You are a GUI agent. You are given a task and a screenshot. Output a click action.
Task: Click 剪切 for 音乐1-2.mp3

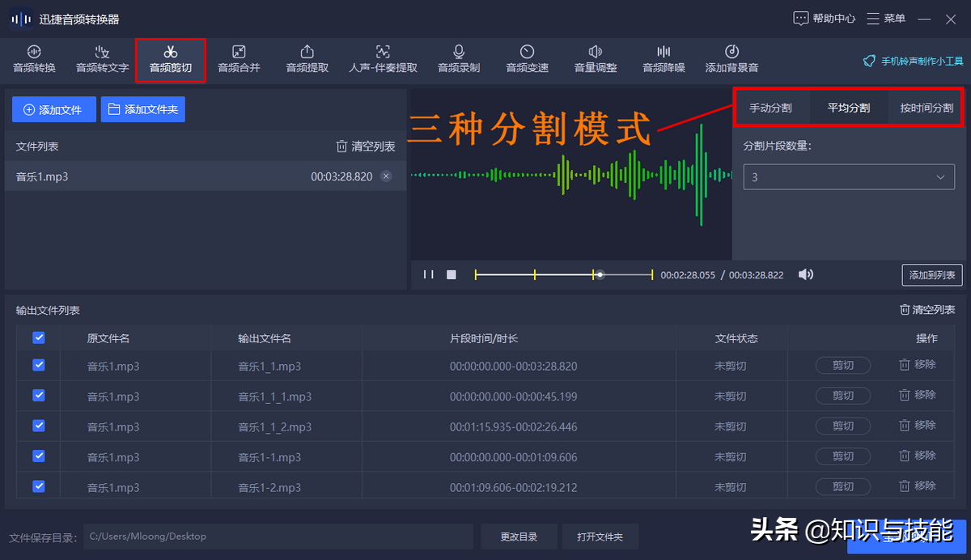coord(843,486)
